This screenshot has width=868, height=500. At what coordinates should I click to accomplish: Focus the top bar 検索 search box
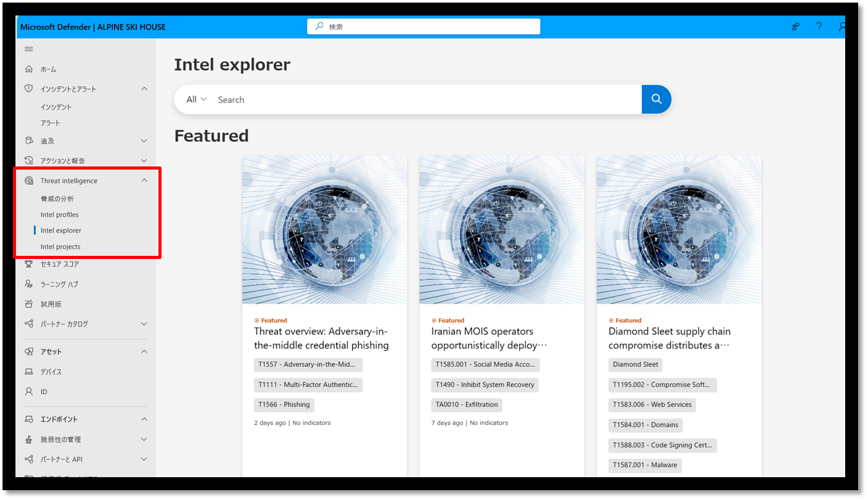click(424, 27)
